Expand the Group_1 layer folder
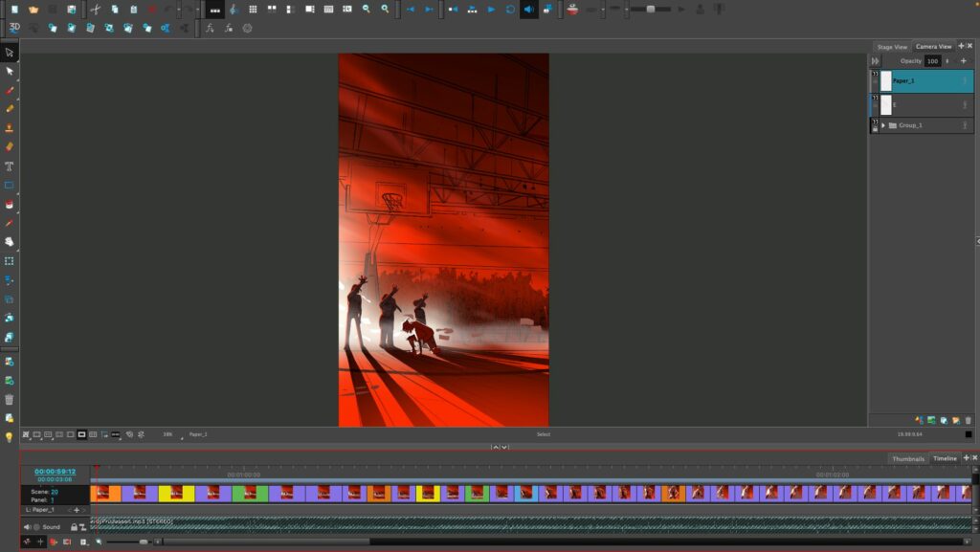This screenshot has width=980, height=552. 883,125
